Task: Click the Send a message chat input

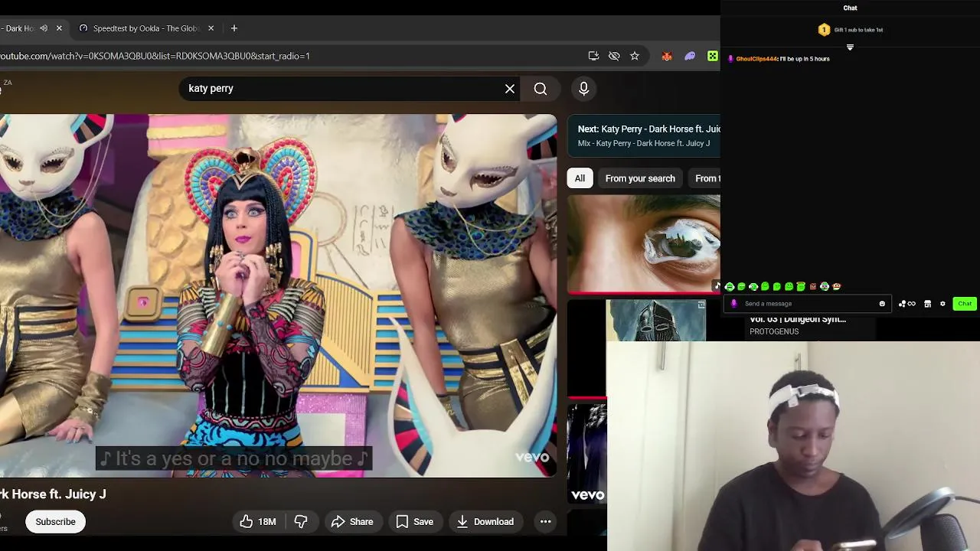Action: 807,304
